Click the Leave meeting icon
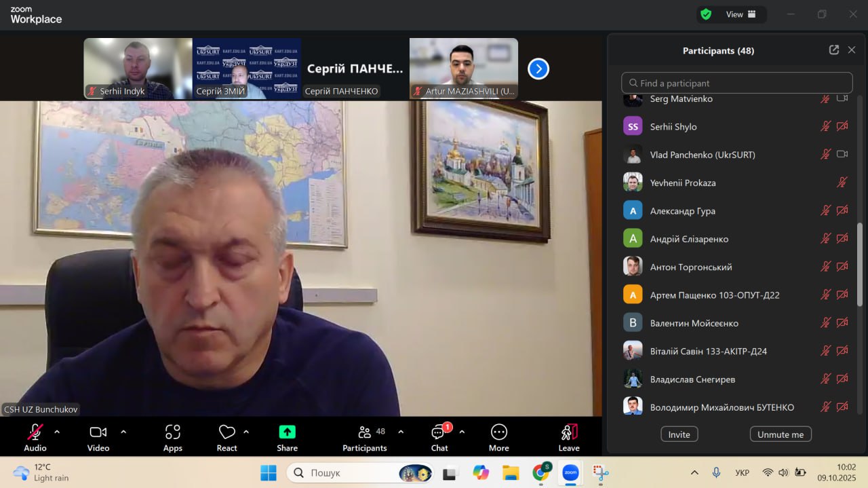This screenshot has width=868, height=488. (568, 432)
